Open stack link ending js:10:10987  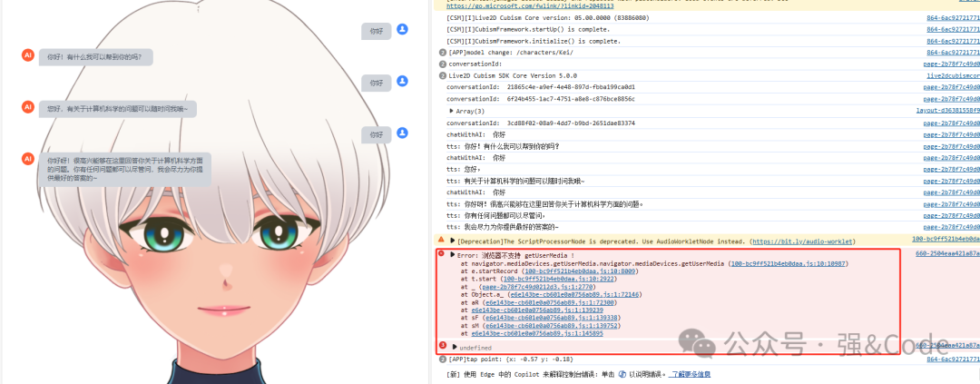pos(789,264)
